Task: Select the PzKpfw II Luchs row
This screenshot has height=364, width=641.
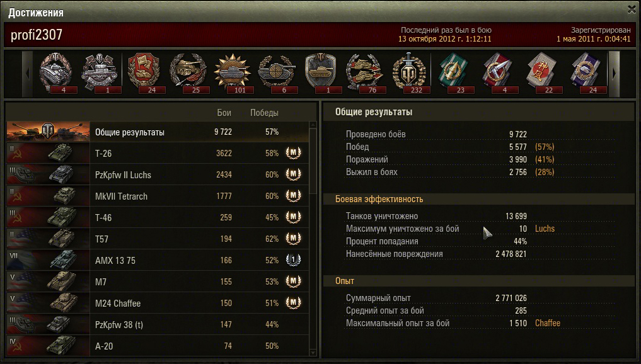Action: [x=158, y=174]
